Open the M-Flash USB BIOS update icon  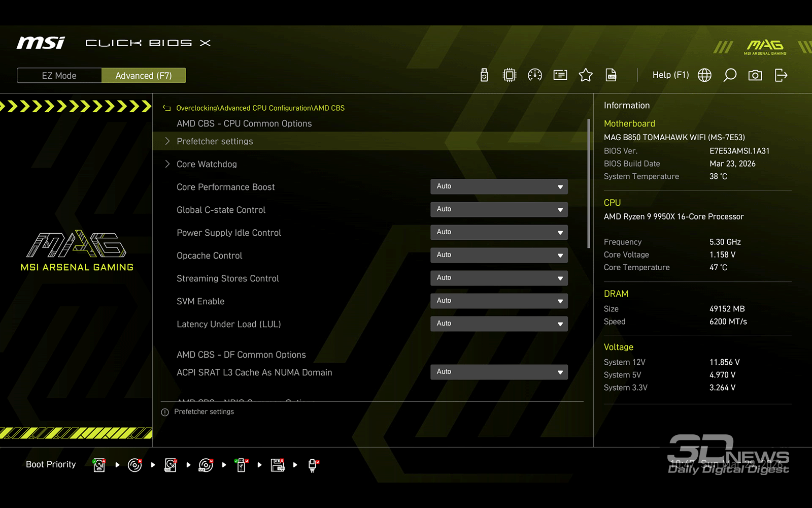[484, 75]
